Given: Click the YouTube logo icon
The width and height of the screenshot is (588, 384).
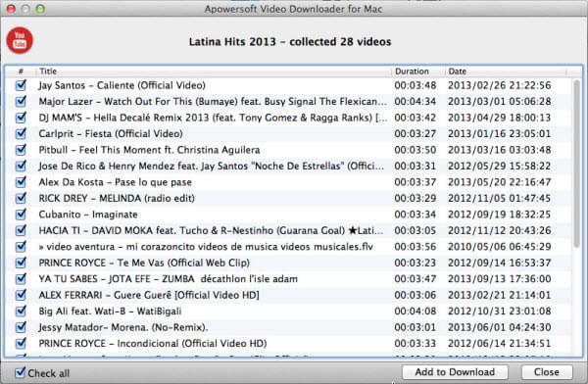Looking at the screenshot, I should (20, 40).
